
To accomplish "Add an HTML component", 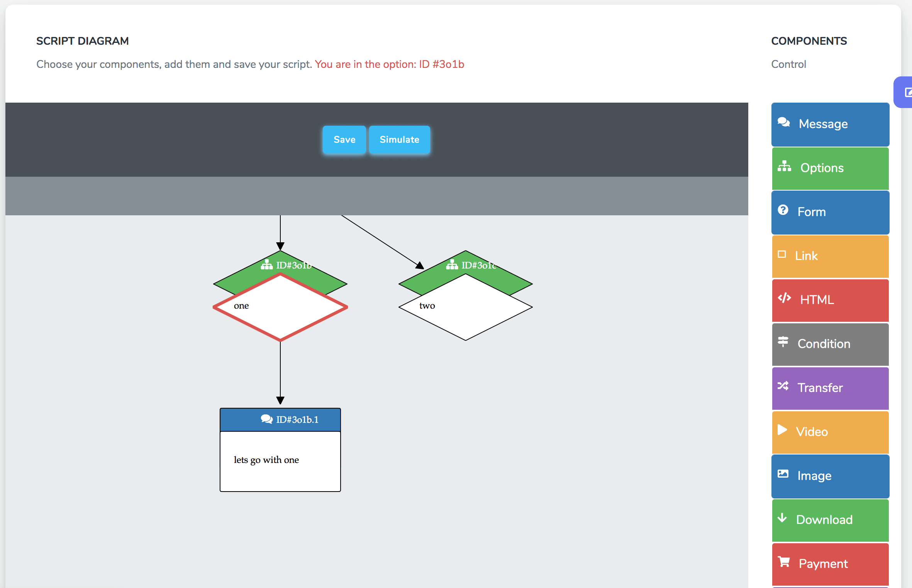I will (x=830, y=300).
